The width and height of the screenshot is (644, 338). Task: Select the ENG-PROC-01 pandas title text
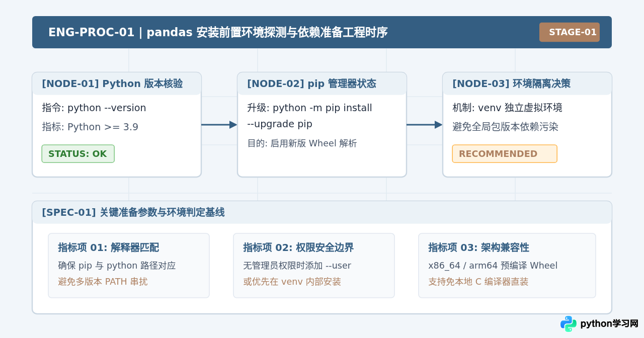pyautogui.click(x=218, y=32)
